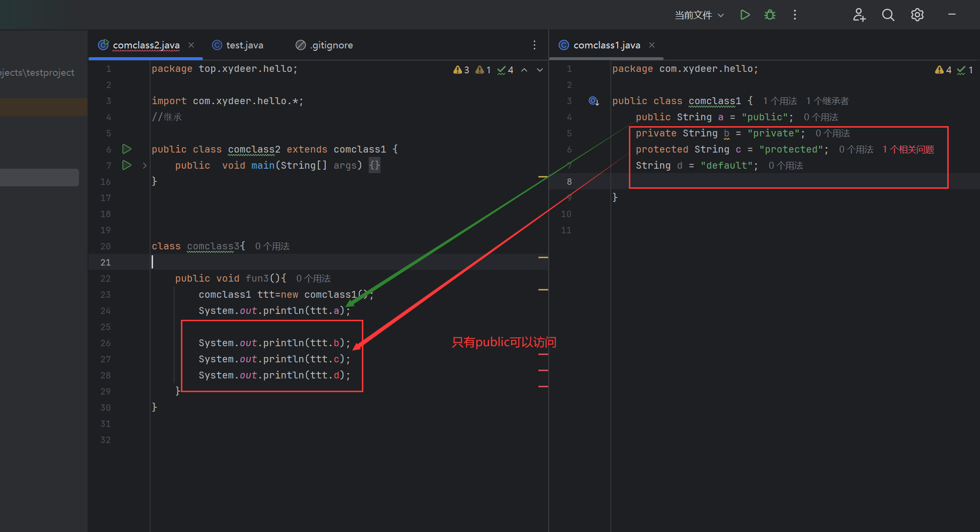The width and height of the screenshot is (980, 532).
Task: Close the comclass2.java tab
Action: coord(191,45)
